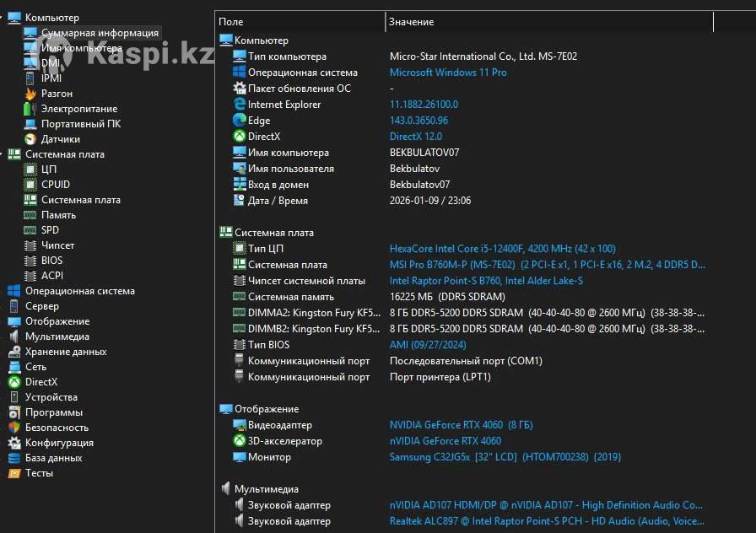Click the Microsoft Windows 11 Pro link
The width and height of the screenshot is (756, 533).
(448, 73)
